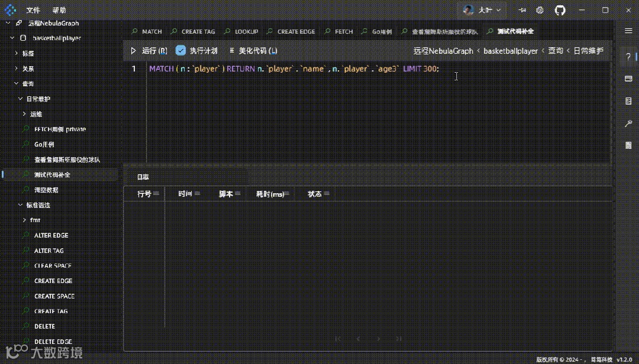Viewport: 639px width, 364px height.
Task: Collapse the 日常维护 folder
Action: point(20,99)
